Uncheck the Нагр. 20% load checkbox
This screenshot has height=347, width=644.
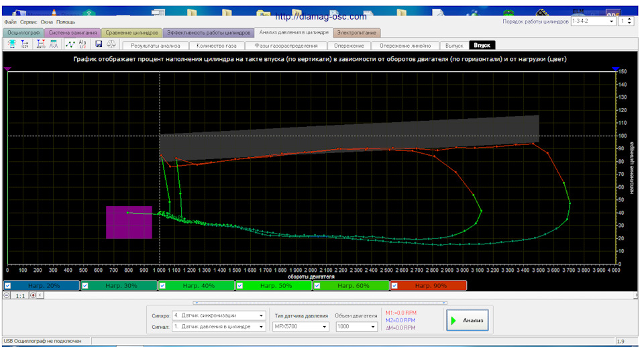[x=7, y=286]
